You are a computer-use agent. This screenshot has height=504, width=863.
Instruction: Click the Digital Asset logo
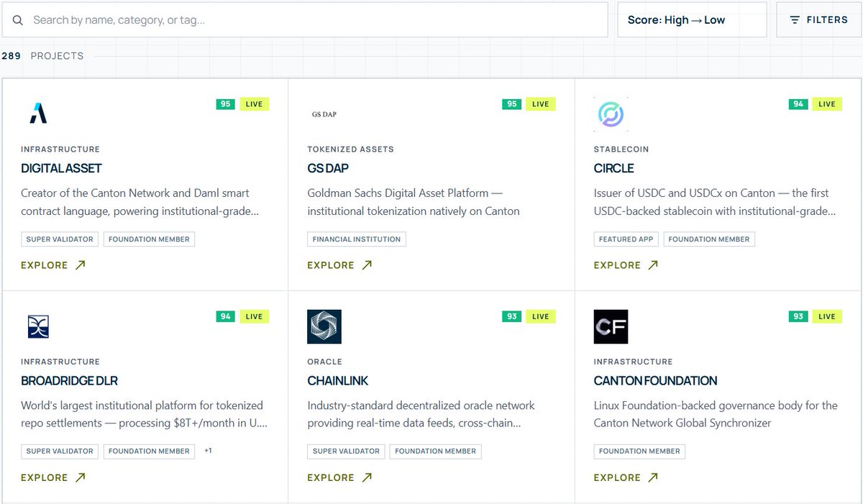38,114
